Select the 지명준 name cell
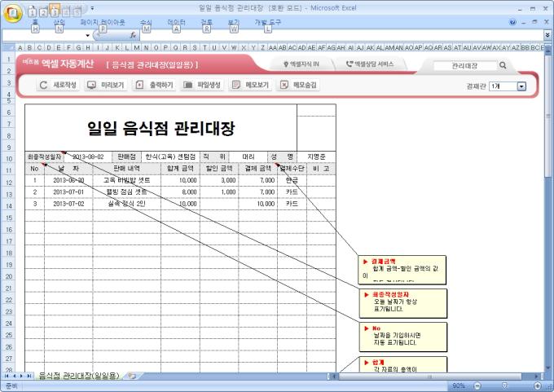554x392 pixels. tap(316, 156)
